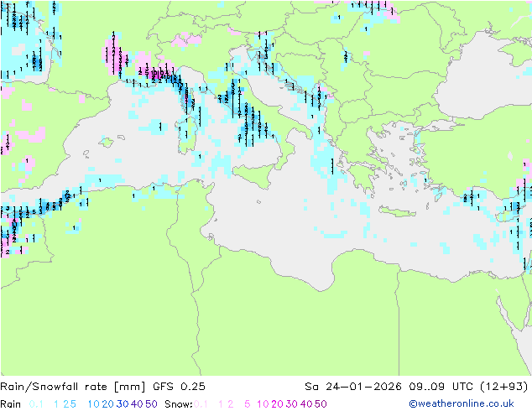This screenshot has width=532, height=411.
Task: Pick the Rain legend value 30
Action: click(123, 404)
